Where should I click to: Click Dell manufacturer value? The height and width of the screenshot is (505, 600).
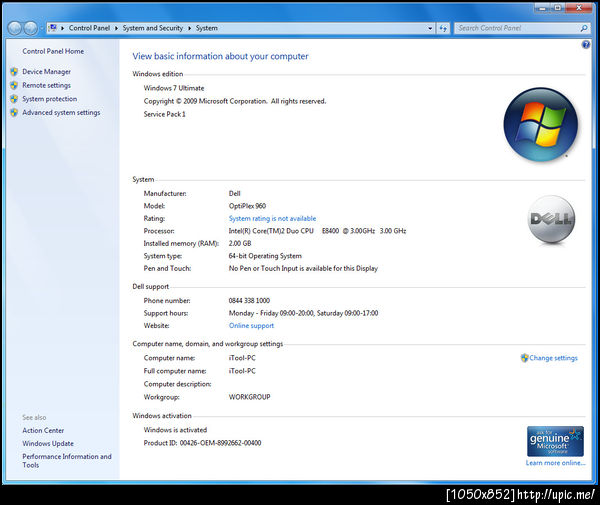coord(235,194)
